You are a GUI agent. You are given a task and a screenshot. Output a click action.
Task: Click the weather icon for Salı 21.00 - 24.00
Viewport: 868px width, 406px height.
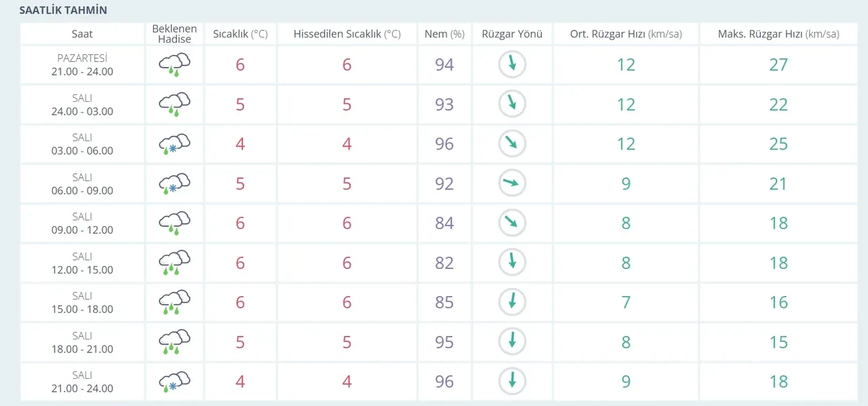(x=174, y=382)
